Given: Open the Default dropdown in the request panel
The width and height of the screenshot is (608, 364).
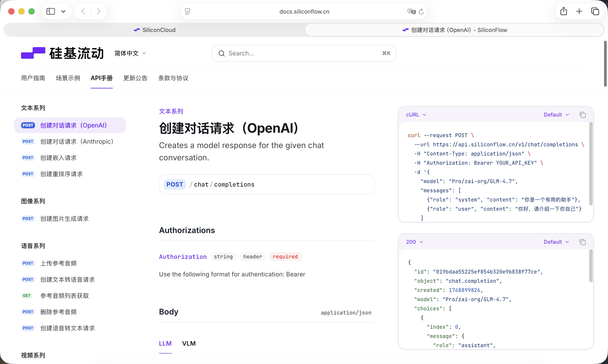Looking at the screenshot, I should click(x=556, y=115).
